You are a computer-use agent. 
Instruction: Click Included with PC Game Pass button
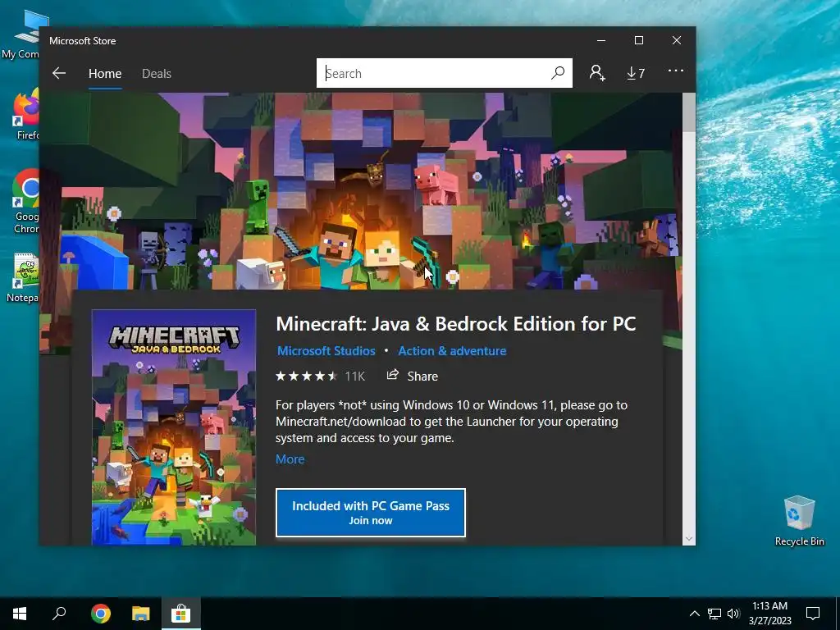tap(371, 513)
